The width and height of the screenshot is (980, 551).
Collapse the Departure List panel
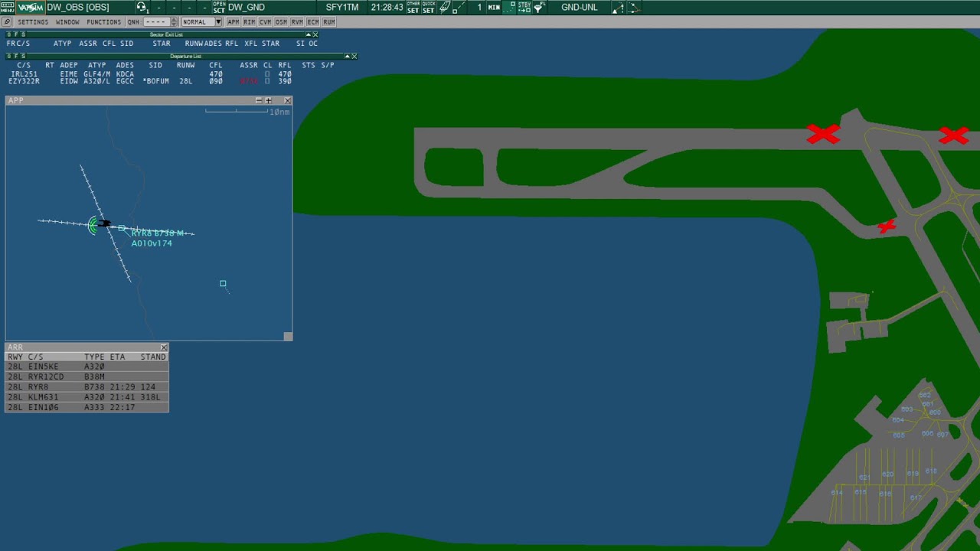click(x=347, y=56)
